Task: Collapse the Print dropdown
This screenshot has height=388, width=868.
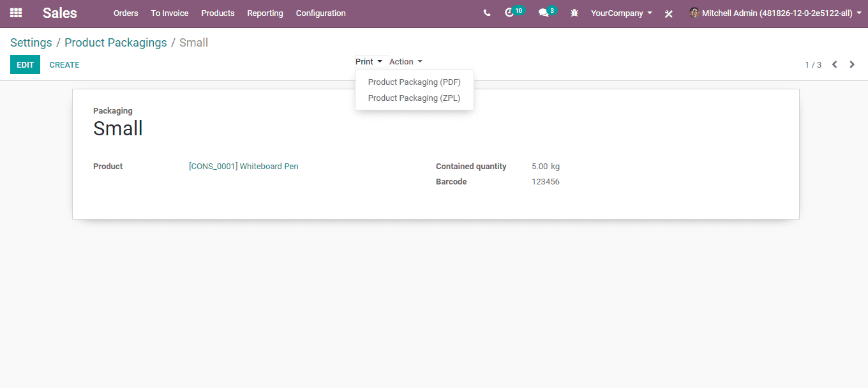Action: 369,62
